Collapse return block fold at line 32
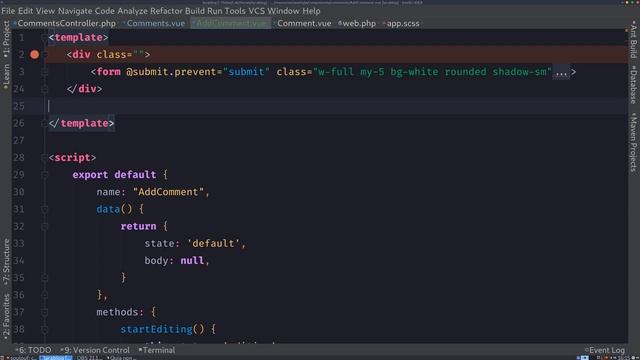Image resolution: width=640 pixels, height=360 pixels. [x=44, y=226]
